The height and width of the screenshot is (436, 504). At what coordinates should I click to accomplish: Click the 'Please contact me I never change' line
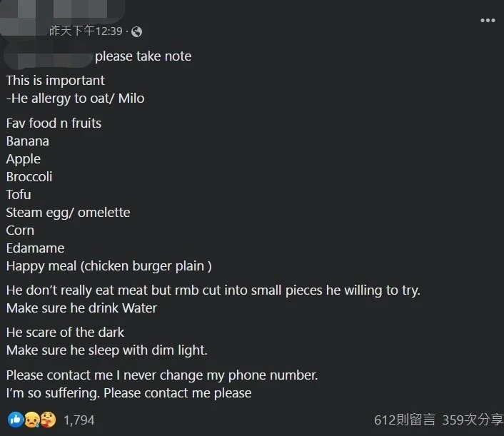(162, 375)
